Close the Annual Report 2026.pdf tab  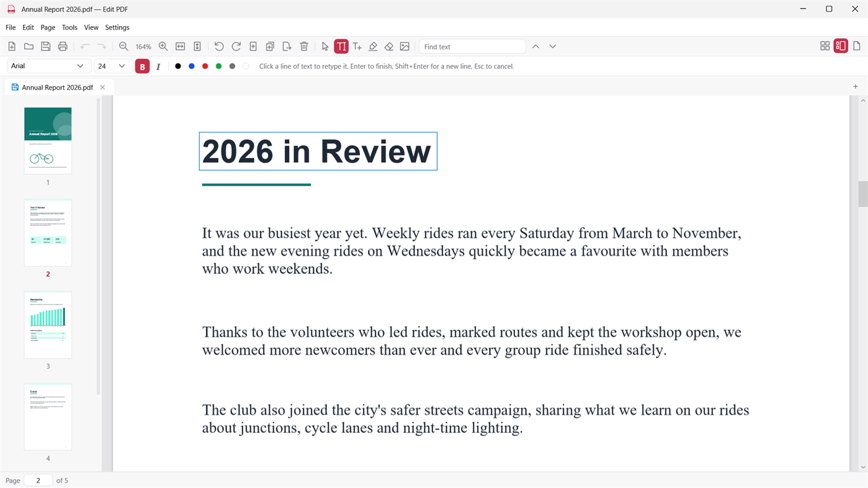pyautogui.click(x=102, y=87)
